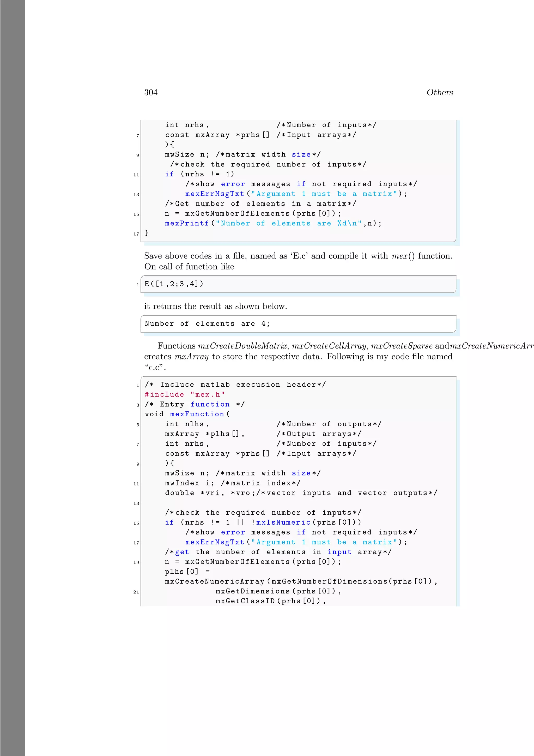This screenshot has height=756, width=534.
Task: Click the line "mxGetDimensions(prhs[0]),"
Action: (278, 591)
